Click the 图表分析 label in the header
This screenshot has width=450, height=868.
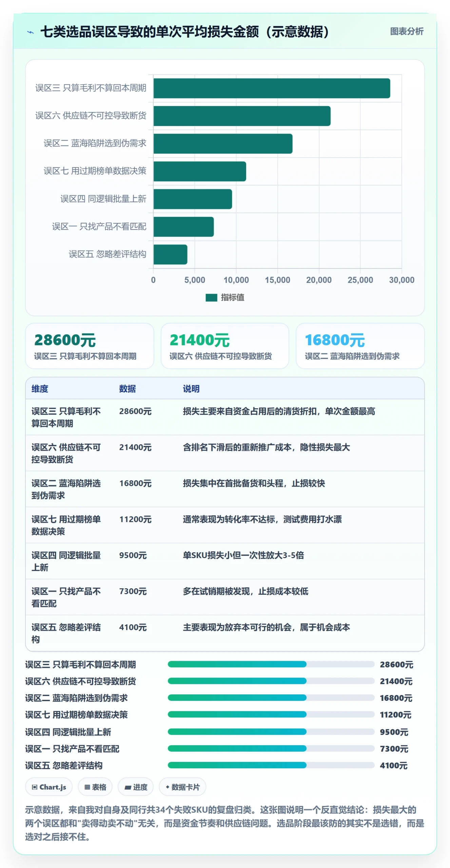tap(407, 32)
